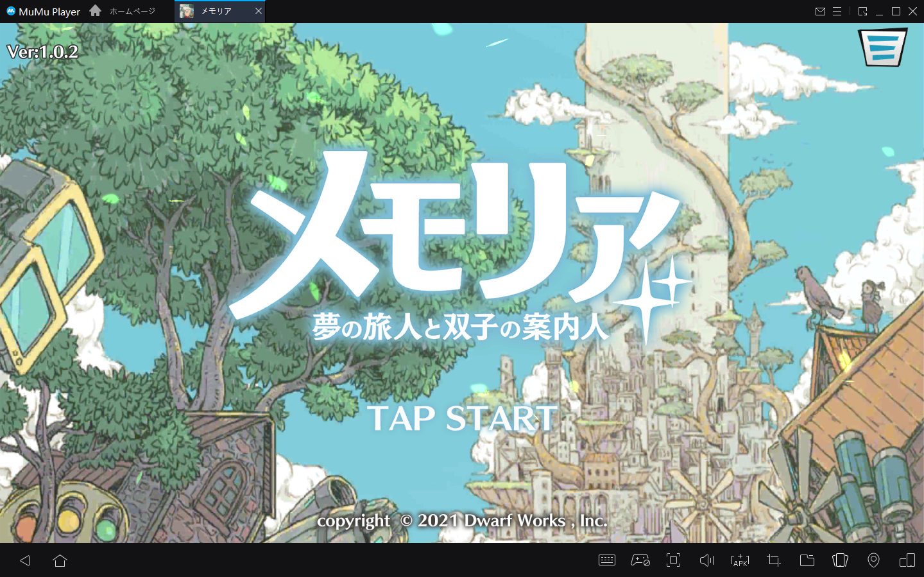Viewport: 924px width, 577px height.
Task: Open the mail envelope icon
Action: click(820, 12)
